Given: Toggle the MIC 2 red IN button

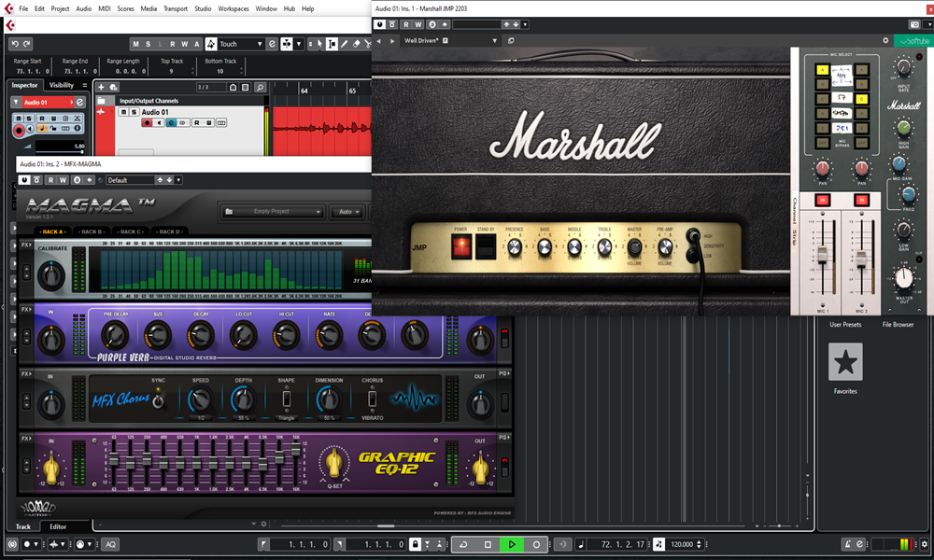Looking at the screenshot, I should click(x=861, y=201).
